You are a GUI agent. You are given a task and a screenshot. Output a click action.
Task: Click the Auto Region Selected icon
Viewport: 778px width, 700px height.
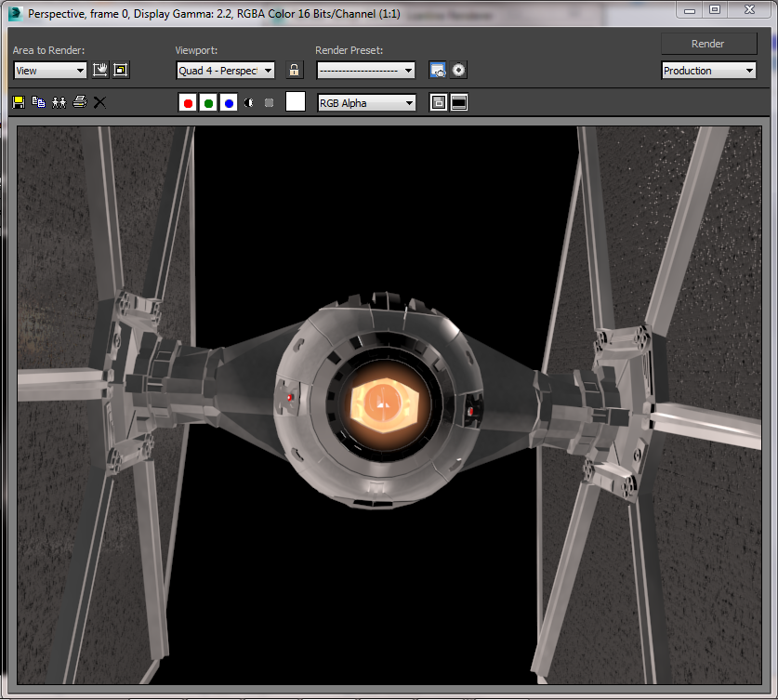tap(121, 70)
